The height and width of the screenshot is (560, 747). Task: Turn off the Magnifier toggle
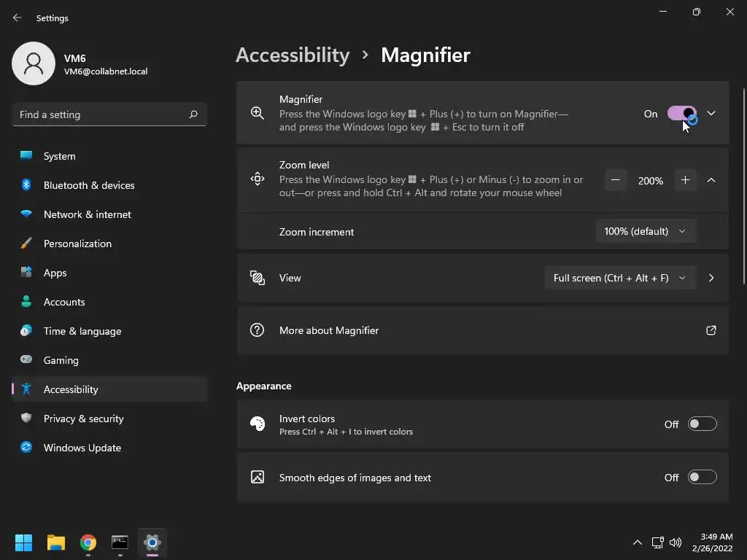[681, 114]
